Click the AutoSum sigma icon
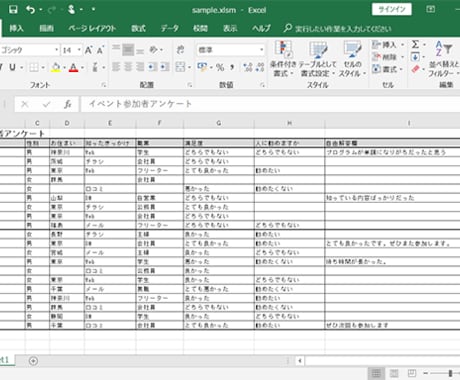Screen dimensions: 460x380 (415, 44)
